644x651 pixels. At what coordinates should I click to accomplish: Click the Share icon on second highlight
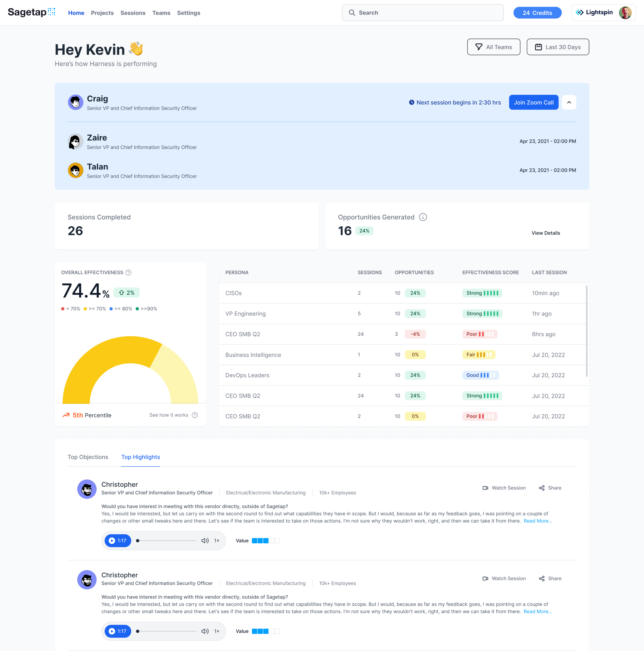click(542, 579)
